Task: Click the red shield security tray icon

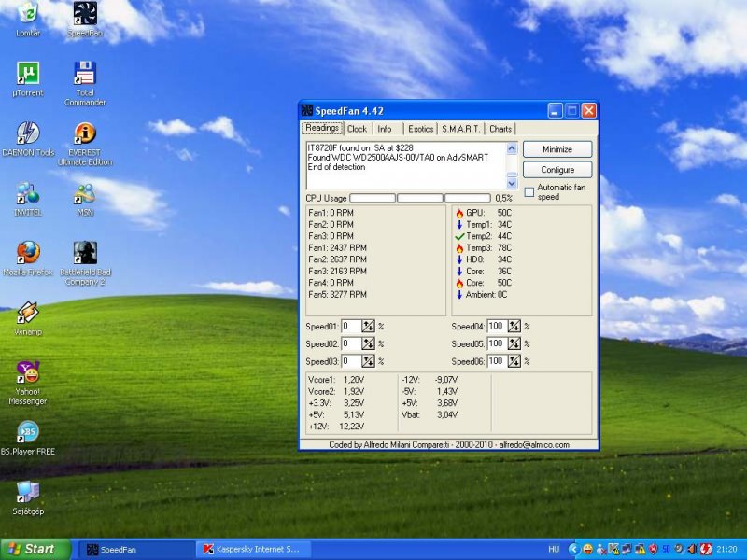Action: pos(653,549)
